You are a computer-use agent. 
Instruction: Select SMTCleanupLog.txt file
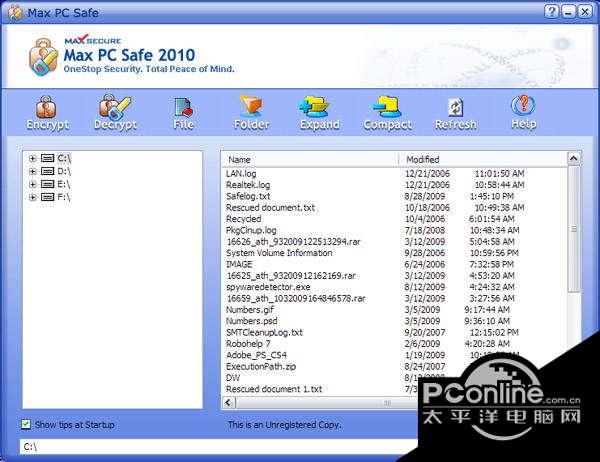(x=264, y=332)
